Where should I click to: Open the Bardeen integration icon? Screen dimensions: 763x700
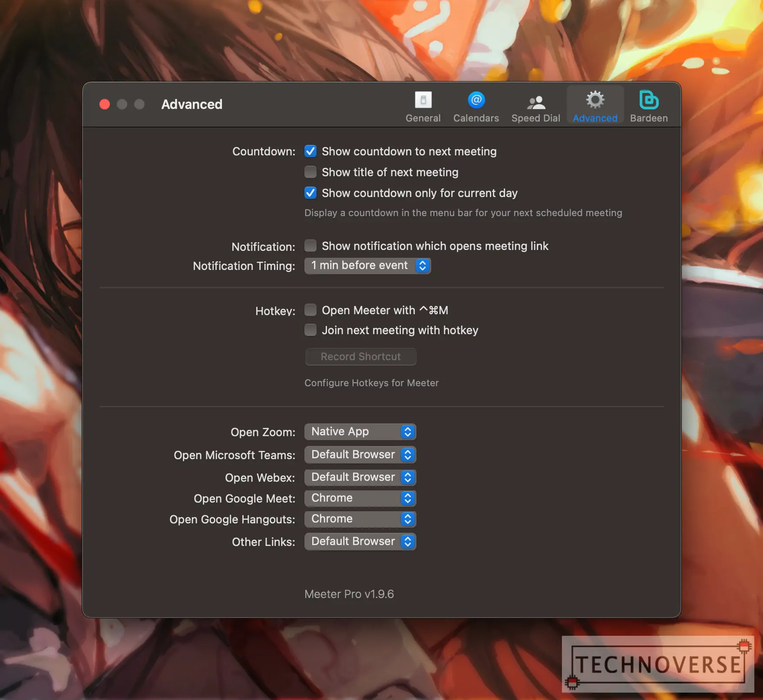click(x=649, y=100)
